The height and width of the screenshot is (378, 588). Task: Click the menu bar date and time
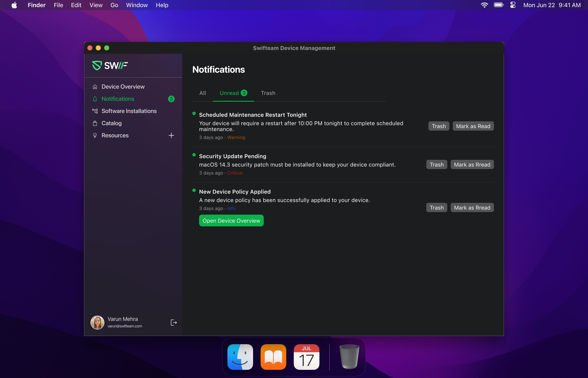click(552, 5)
